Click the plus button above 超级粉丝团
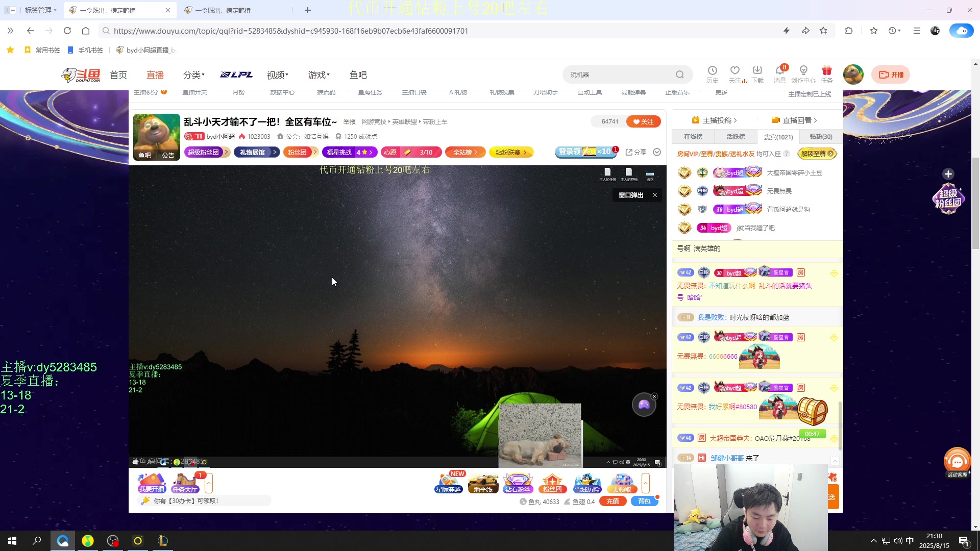 tap(948, 174)
